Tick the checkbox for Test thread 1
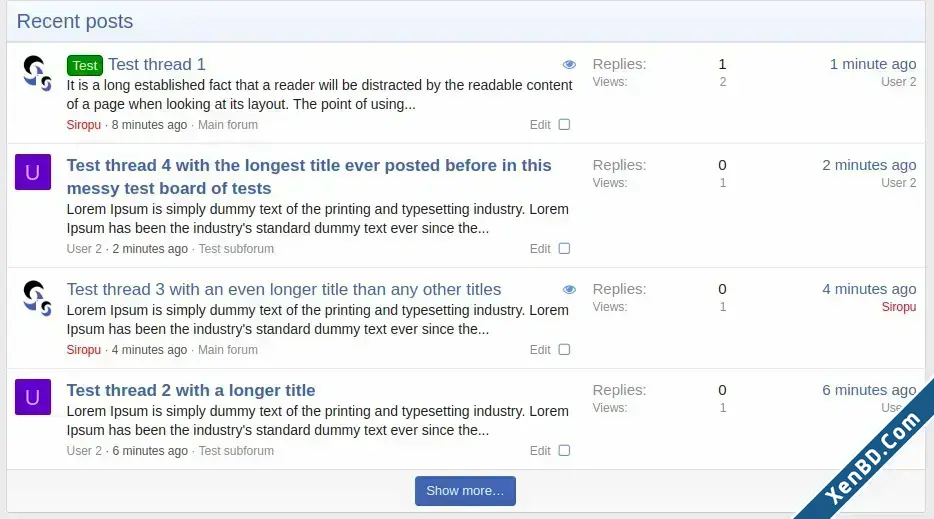Screen dimensions: 934x519 click(564, 125)
